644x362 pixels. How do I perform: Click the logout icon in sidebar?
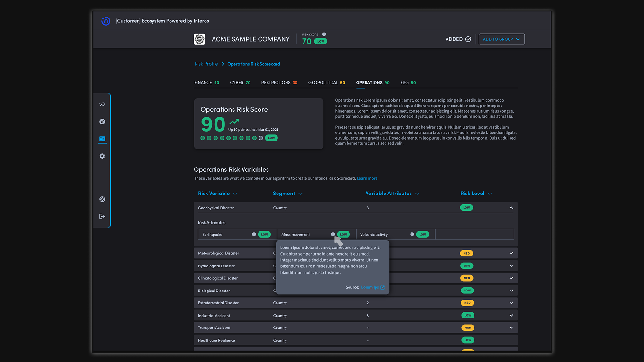point(102,216)
